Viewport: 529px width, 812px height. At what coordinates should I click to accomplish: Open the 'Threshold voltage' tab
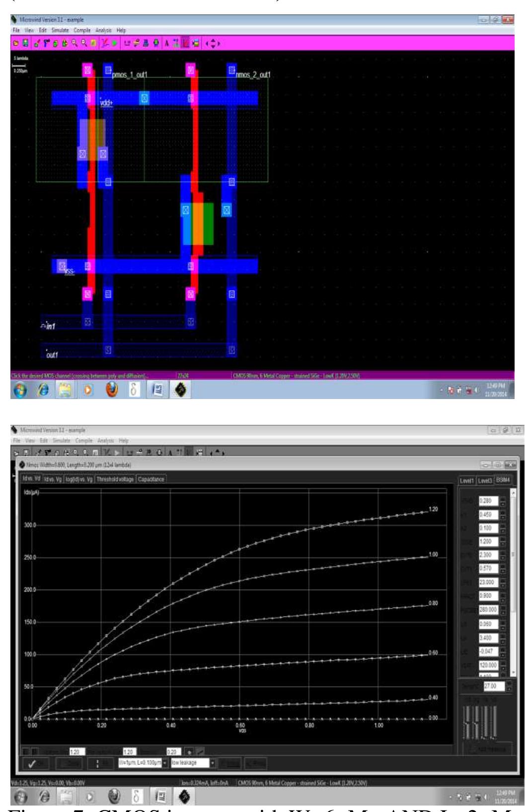click(116, 479)
